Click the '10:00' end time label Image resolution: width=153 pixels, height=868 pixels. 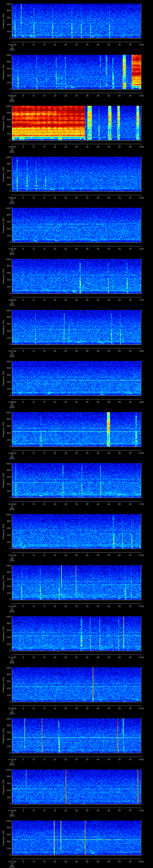(x=141, y=453)
